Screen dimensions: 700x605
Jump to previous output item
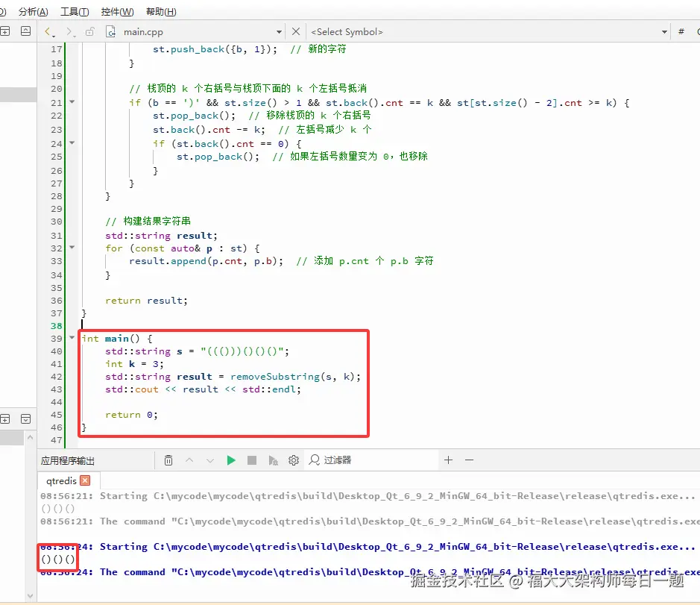(189, 460)
